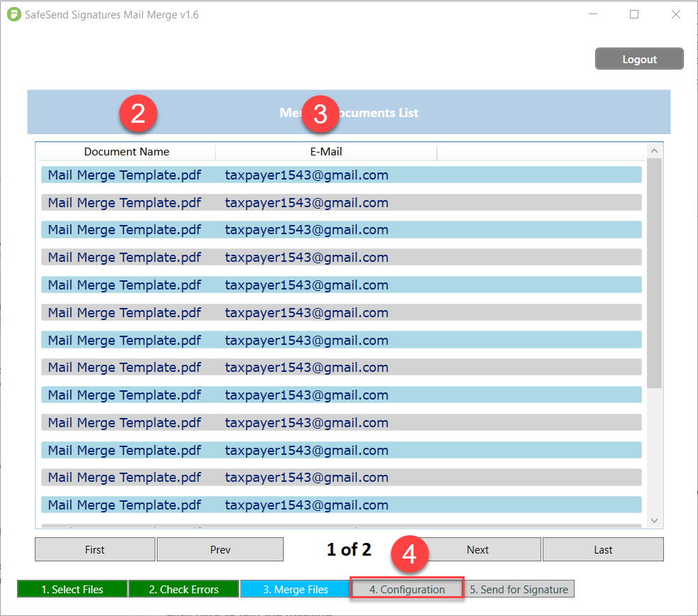Minimize the SafeSend window
The width and height of the screenshot is (698, 616).
592,14
